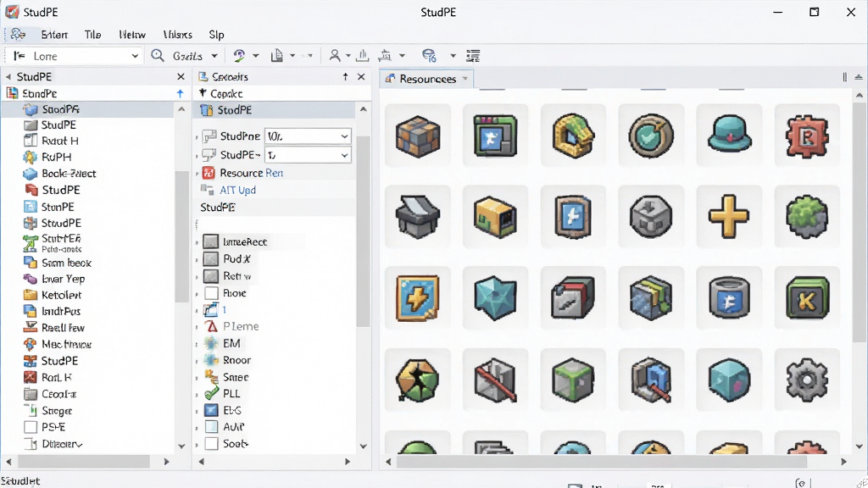Open the yellow plus resource icon
The height and width of the screenshot is (488, 868).
click(x=728, y=216)
